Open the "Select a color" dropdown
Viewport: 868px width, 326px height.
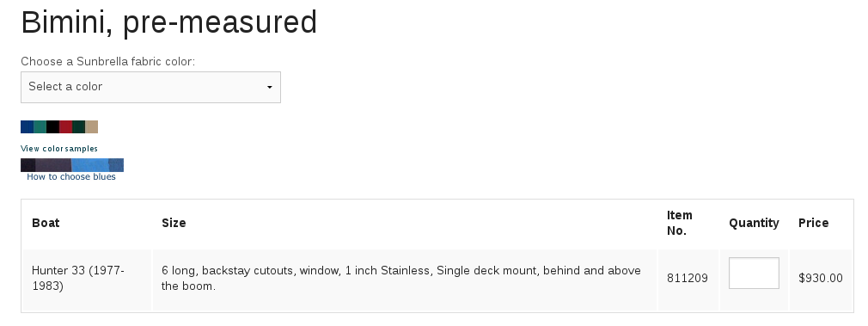click(150, 87)
